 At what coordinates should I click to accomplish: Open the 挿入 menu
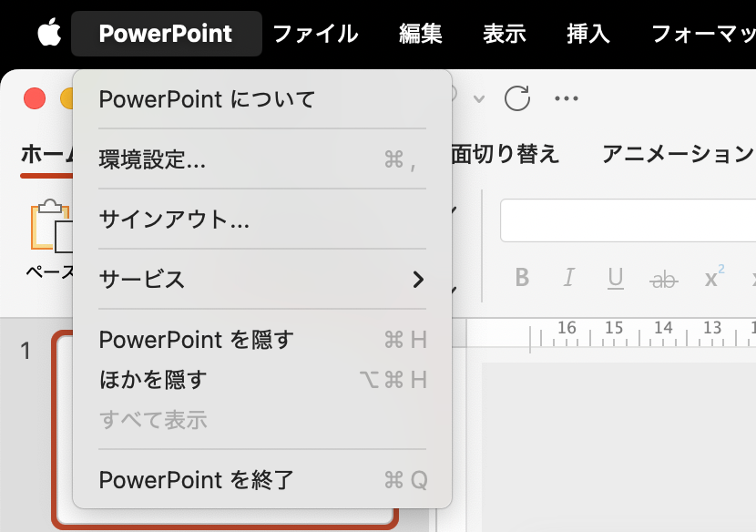[x=588, y=34]
